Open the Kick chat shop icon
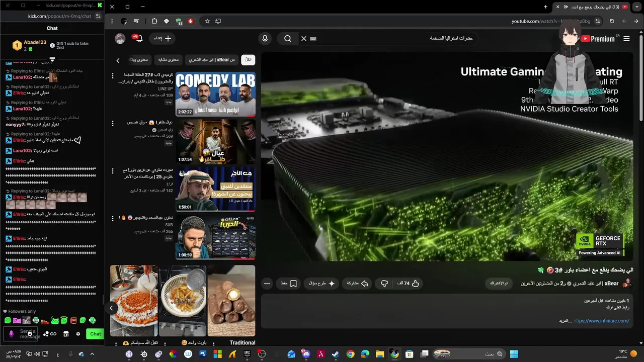Image resolution: width=644 pixels, height=362 pixels. pos(66,334)
